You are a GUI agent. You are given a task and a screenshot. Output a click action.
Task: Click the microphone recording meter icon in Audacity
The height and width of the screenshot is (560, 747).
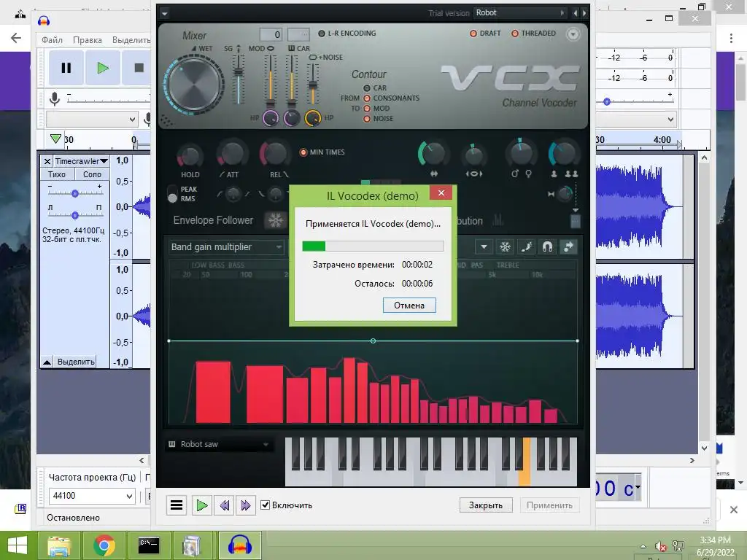[x=55, y=98]
